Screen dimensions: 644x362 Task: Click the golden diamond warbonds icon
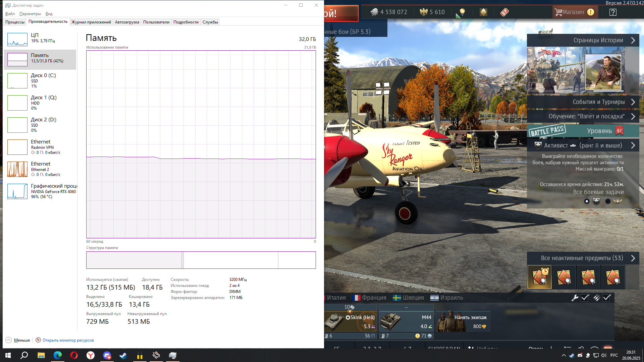point(483,12)
